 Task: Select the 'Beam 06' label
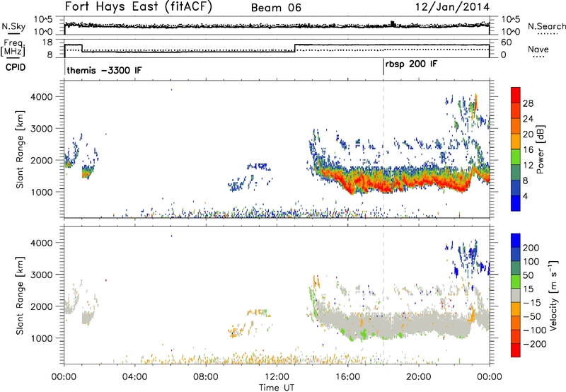click(276, 8)
